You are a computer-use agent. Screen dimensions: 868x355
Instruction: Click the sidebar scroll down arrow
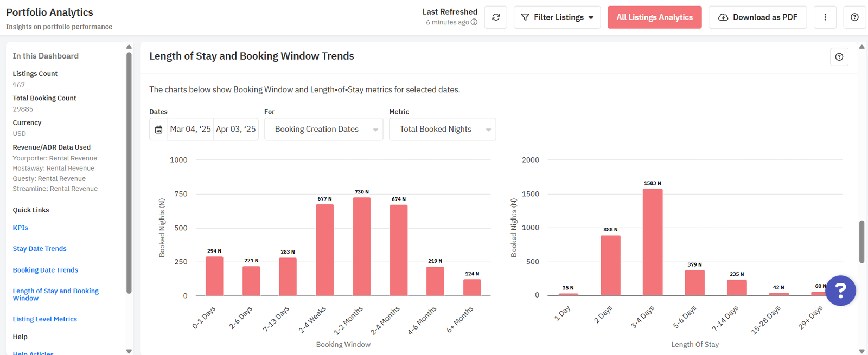tap(129, 351)
